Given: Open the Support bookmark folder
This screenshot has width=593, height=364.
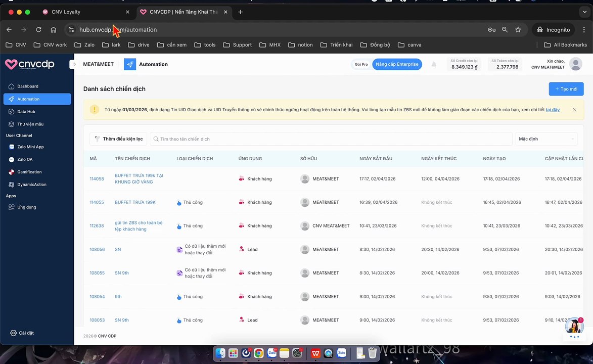Looking at the screenshot, I should pyautogui.click(x=238, y=44).
